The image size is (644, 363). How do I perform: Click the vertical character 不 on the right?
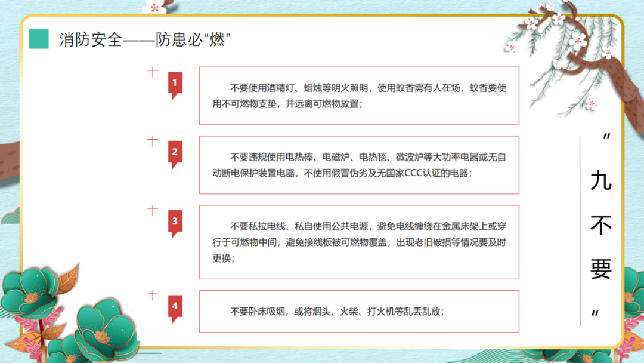coord(601,224)
